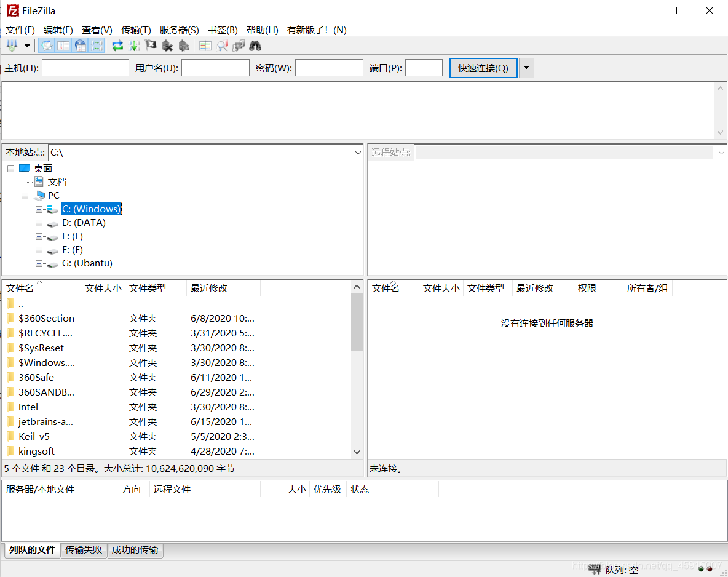Image resolution: width=728 pixels, height=577 pixels.
Task: Open the Site Manager dropdown arrow
Action: coord(28,46)
